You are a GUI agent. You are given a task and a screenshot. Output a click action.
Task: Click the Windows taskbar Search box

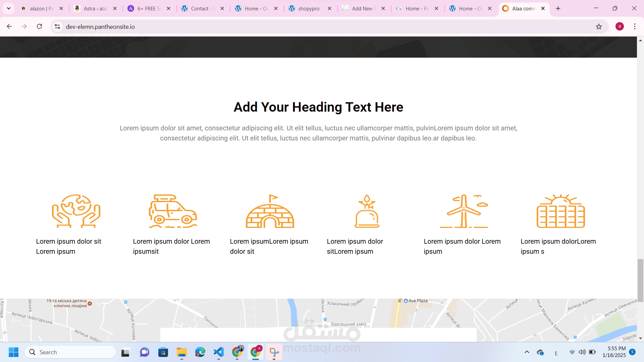click(70, 352)
